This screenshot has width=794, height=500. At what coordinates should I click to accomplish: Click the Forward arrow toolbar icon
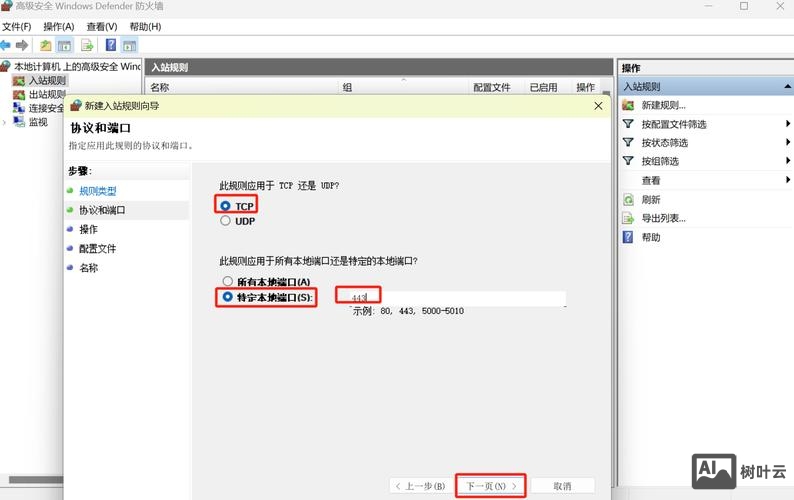(22, 46)
